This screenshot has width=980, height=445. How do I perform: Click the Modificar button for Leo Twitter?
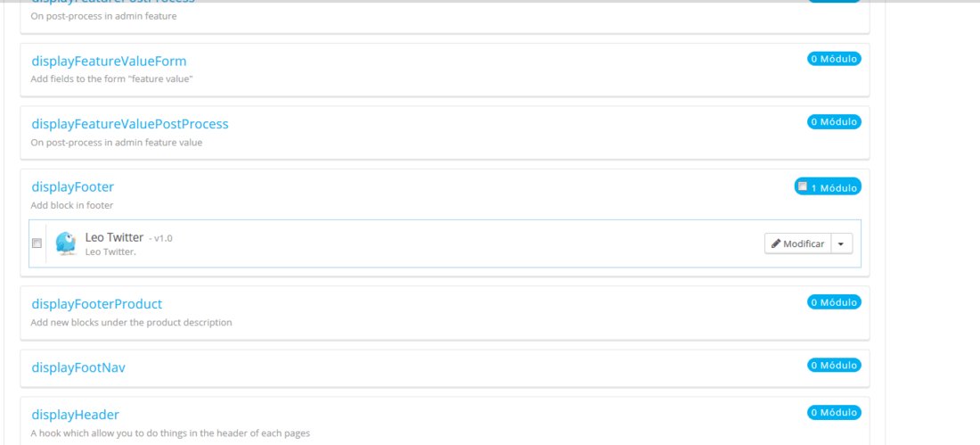coord(797,243)
